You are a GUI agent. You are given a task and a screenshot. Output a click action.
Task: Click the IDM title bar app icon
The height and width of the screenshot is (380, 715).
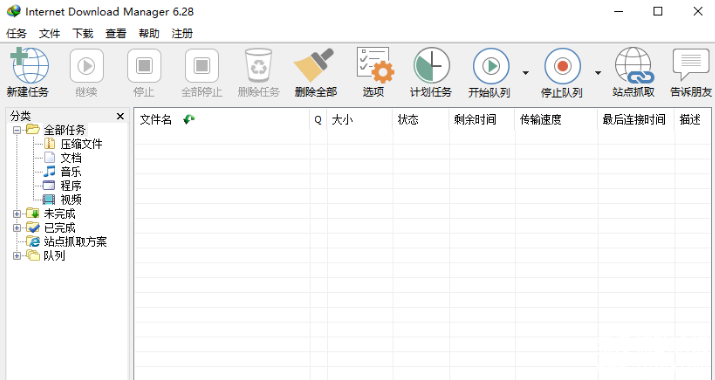point(13,11)
